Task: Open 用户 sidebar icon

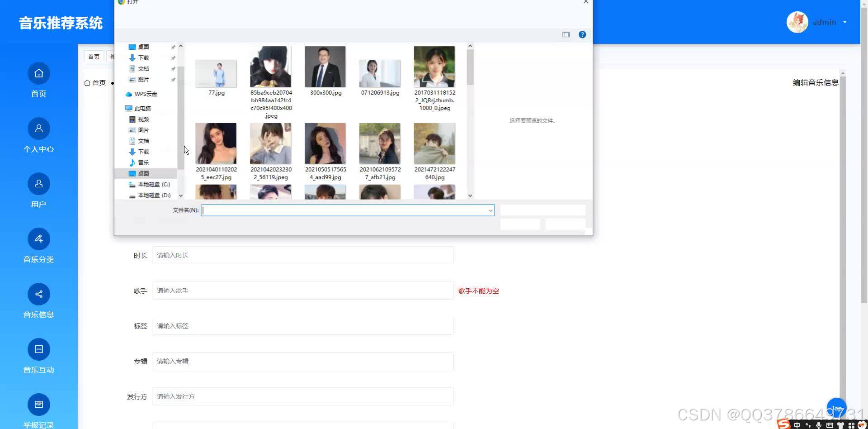Action: coord(39,184)
